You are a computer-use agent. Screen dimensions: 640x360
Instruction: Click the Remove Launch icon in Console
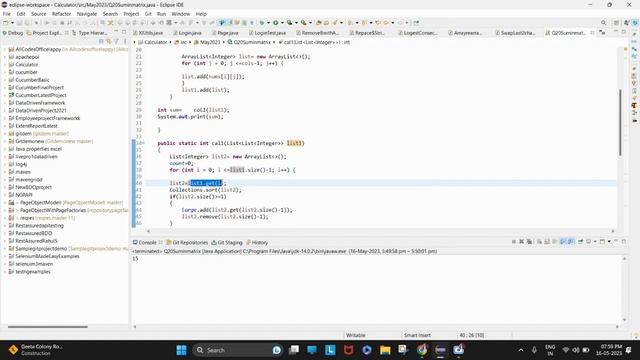coord(521,242)
